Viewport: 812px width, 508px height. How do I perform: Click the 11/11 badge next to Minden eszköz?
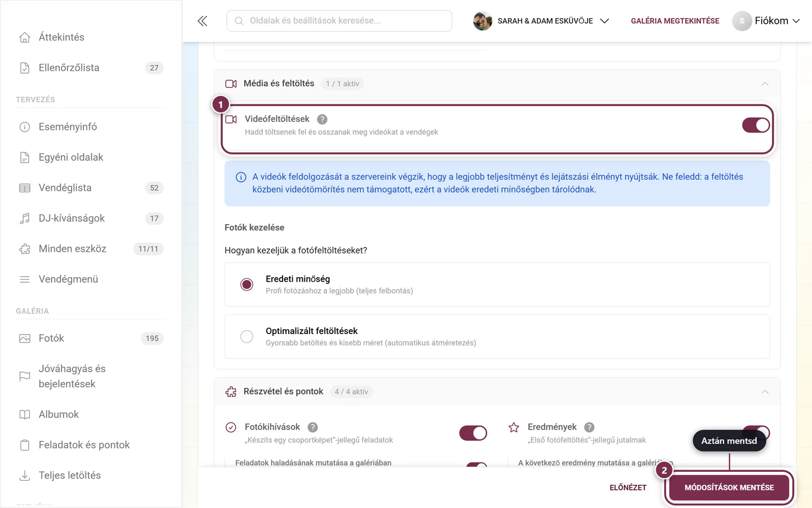(148, 249)
